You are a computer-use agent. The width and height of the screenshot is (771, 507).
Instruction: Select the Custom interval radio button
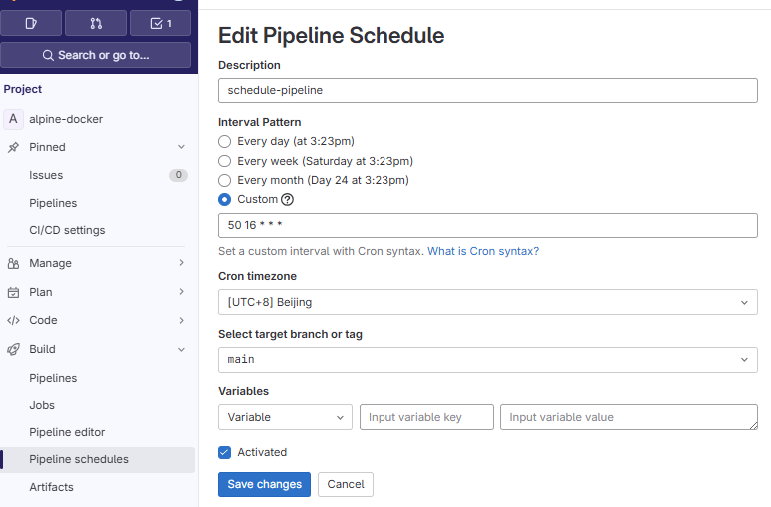click(224, 200)
